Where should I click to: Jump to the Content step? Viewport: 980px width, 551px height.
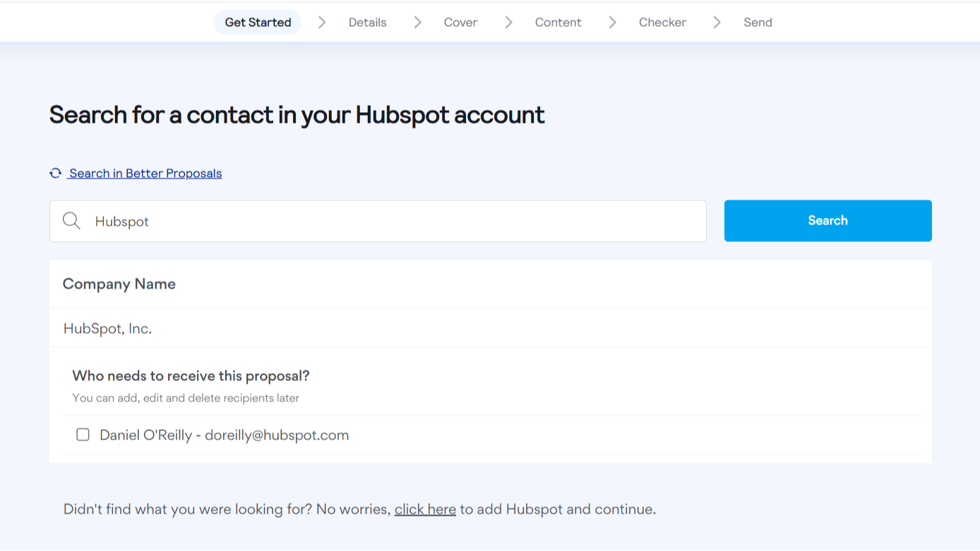(x=558, y=23)
